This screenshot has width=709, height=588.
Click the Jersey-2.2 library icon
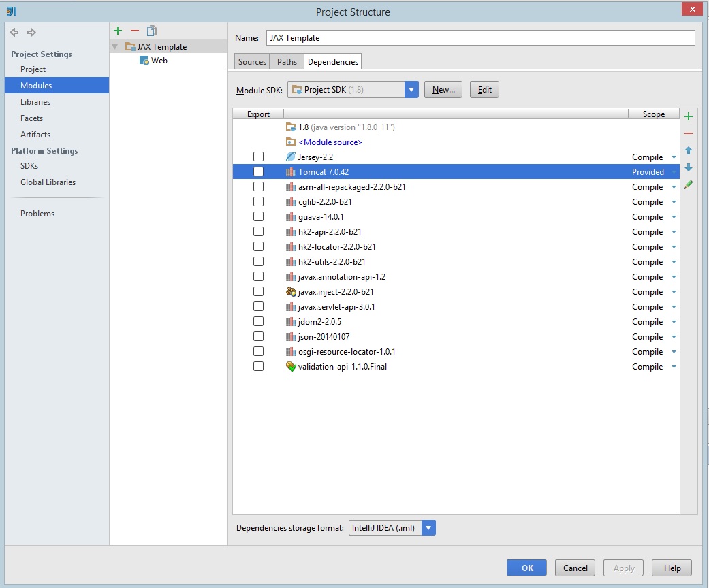tap(291, 157)
